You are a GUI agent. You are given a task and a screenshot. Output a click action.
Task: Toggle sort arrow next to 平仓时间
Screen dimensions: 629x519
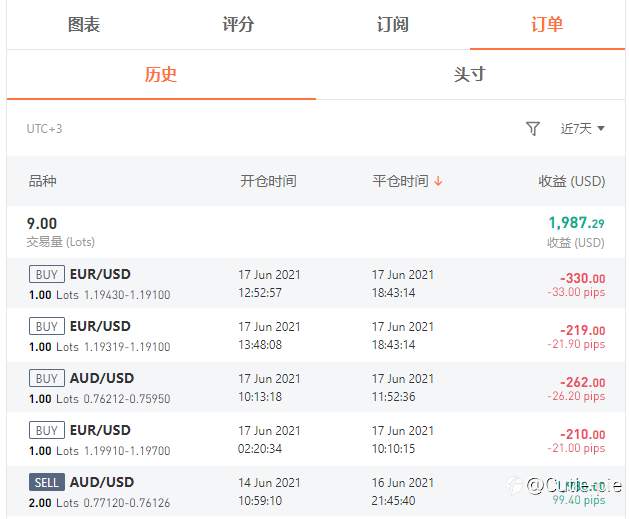tap(438, 181)
